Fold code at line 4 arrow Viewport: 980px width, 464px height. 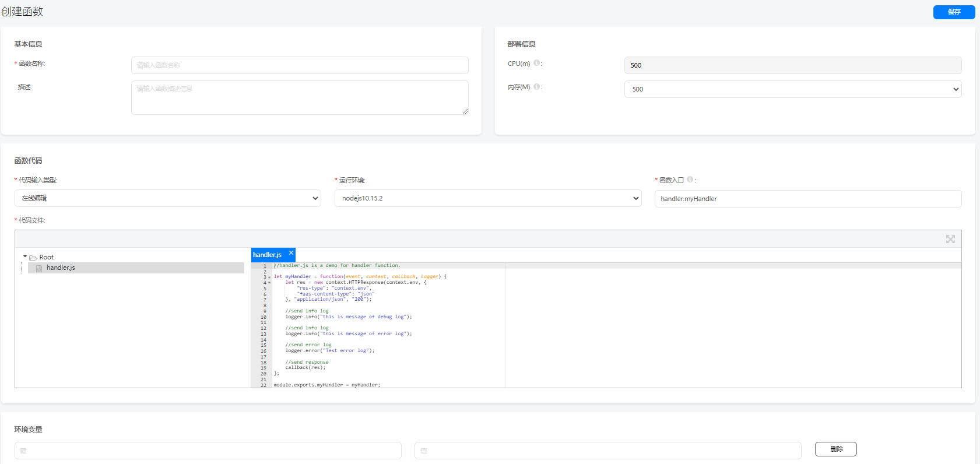[269, 283]
